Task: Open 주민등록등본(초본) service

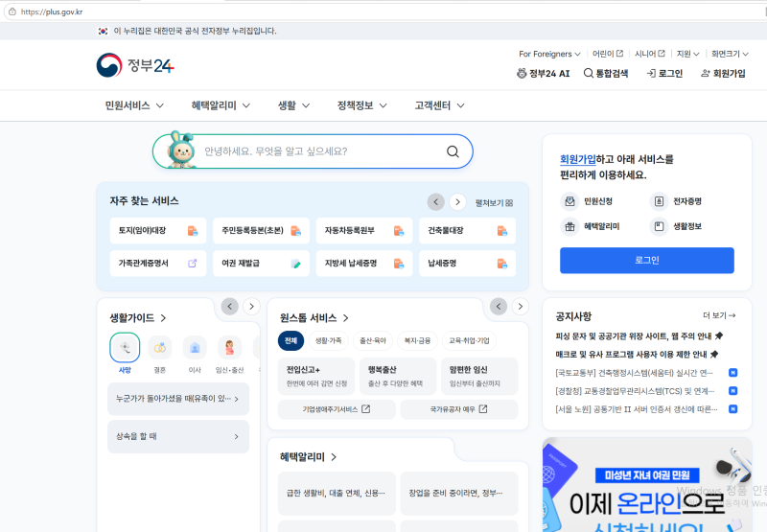Action: [x=261, y=230]
